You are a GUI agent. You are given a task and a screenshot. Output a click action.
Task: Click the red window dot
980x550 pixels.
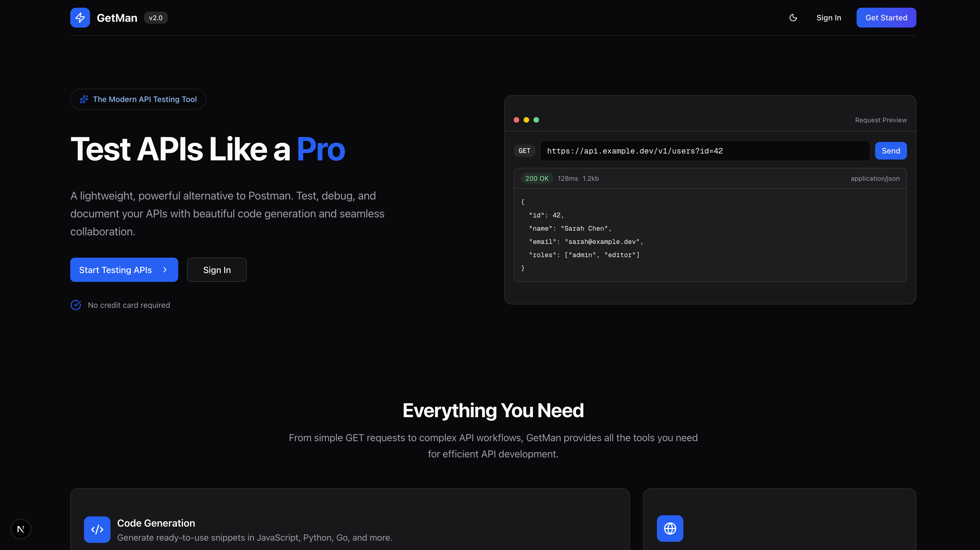516,120
